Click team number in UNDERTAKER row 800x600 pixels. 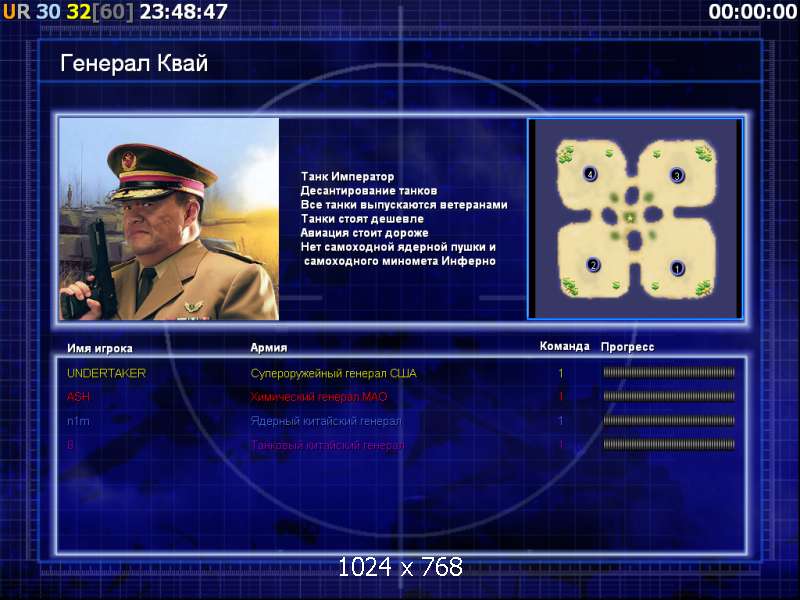(x=561, y=373)
